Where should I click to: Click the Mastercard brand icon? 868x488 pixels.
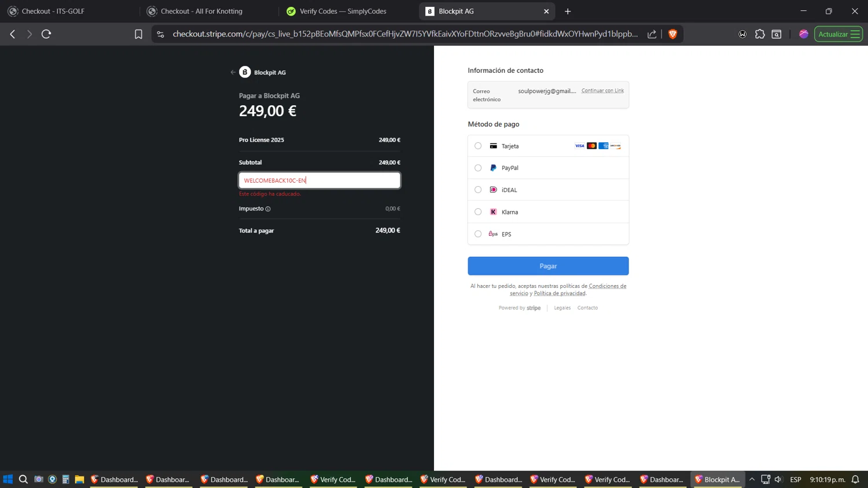click(591, 146)
